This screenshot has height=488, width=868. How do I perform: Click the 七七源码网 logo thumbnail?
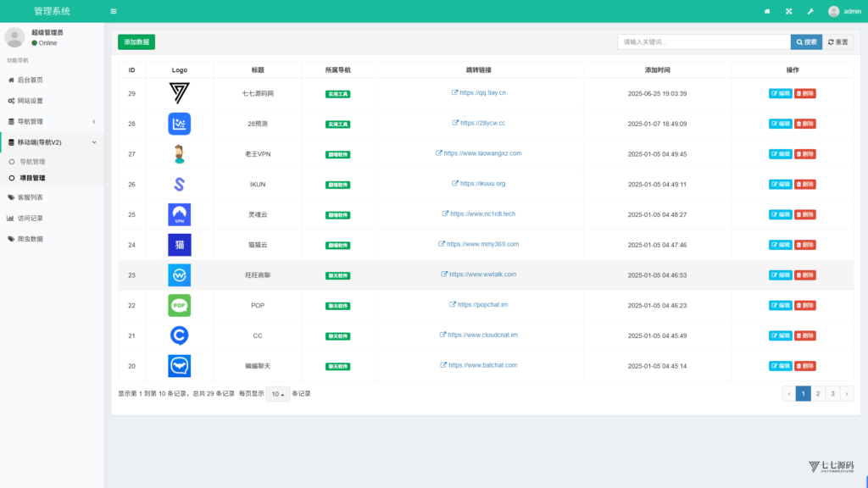[180, 93]
